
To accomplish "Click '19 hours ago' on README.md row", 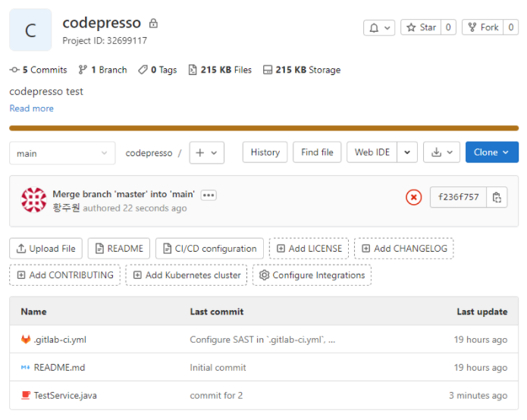I will tap(481, 368).
